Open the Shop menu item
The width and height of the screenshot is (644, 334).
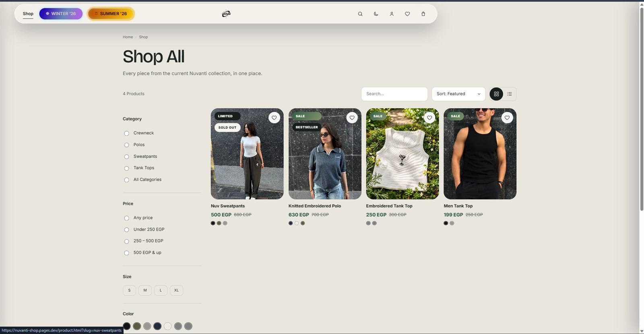point(28,14)
